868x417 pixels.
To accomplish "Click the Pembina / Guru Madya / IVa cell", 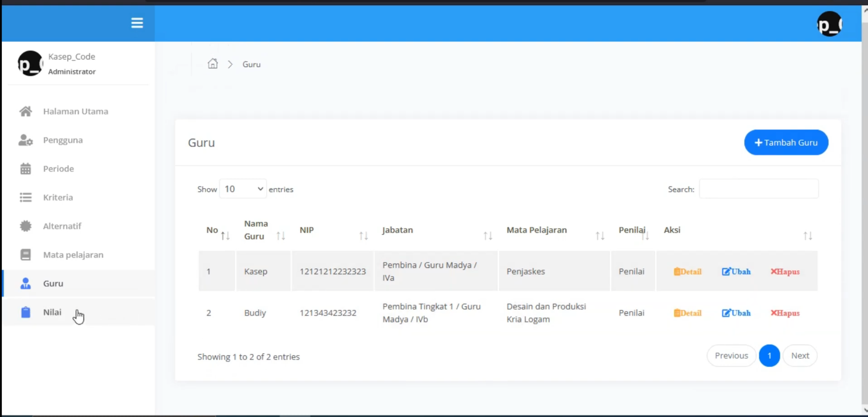I will tap(436, 271).
